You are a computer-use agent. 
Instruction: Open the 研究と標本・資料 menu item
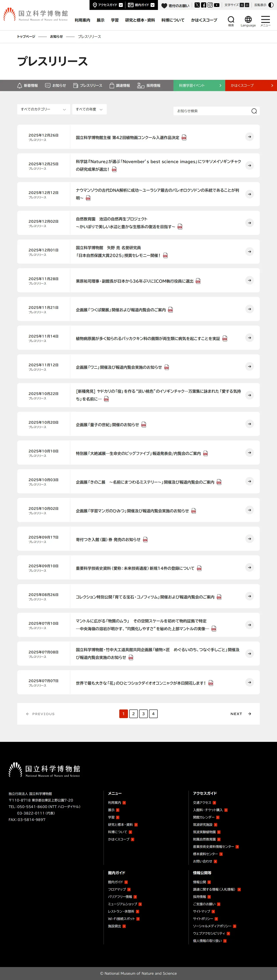coord(140,20)
